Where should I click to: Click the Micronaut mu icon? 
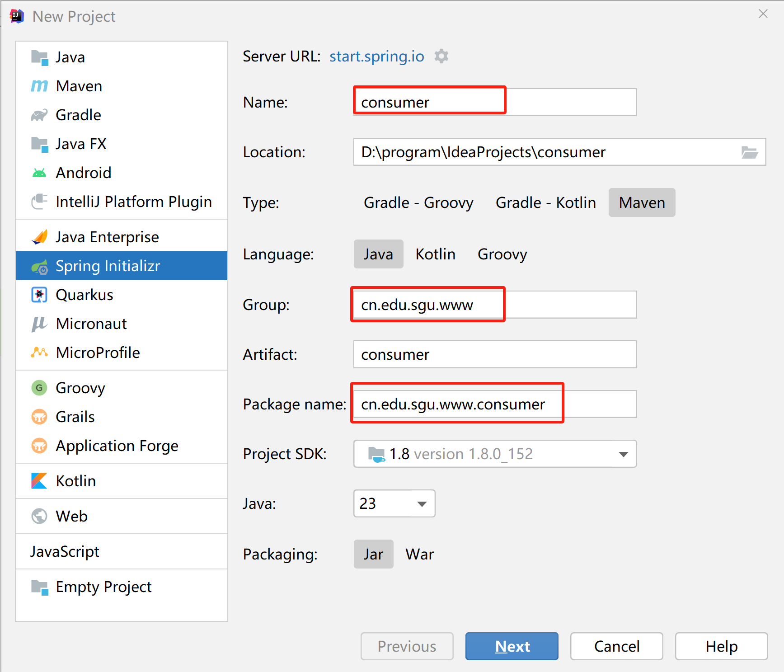point(39,324)
